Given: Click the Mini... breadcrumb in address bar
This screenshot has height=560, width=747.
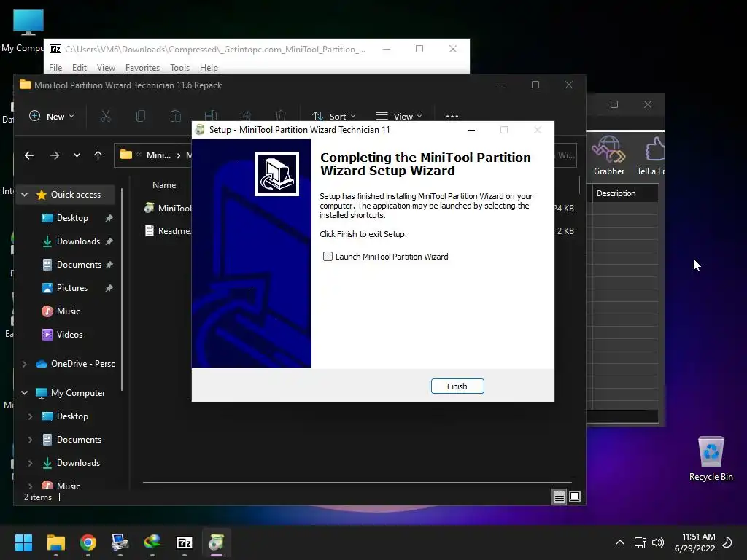Looking at the screenshot, I should 158,155.
